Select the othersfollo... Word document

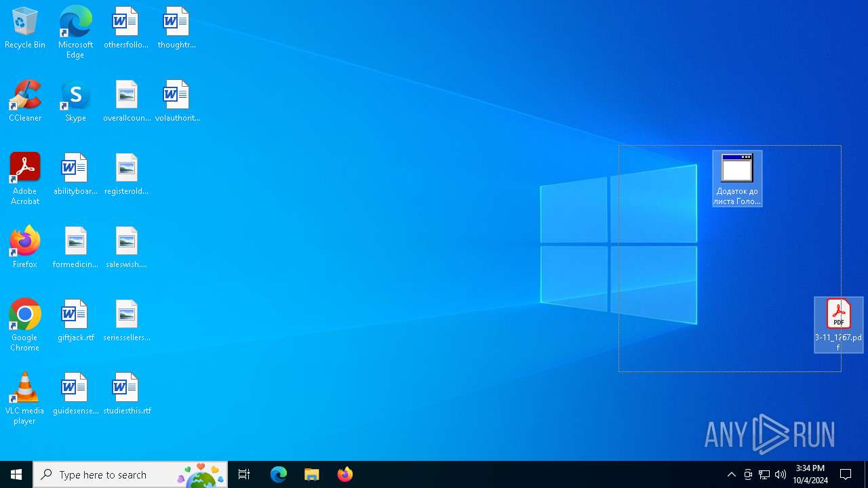click(x=126, y=28)
